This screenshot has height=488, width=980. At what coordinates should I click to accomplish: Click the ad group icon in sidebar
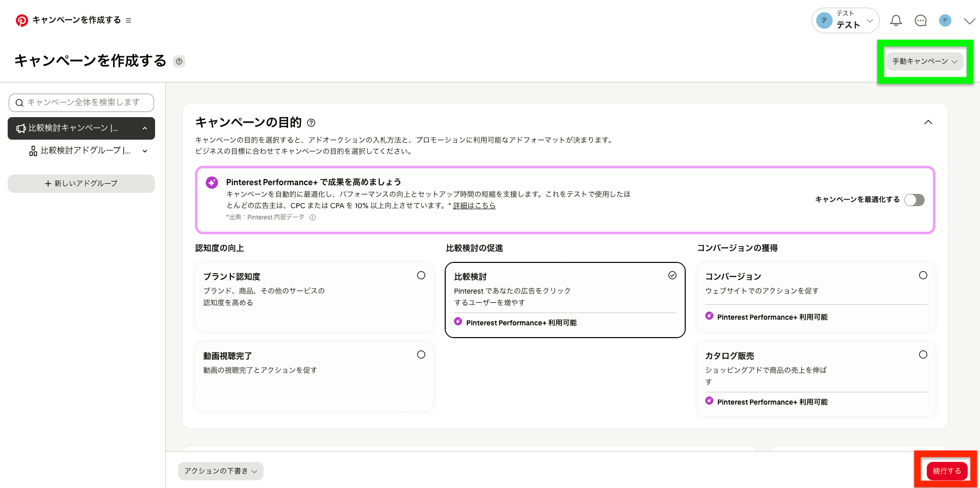click(x=33, y=151)
